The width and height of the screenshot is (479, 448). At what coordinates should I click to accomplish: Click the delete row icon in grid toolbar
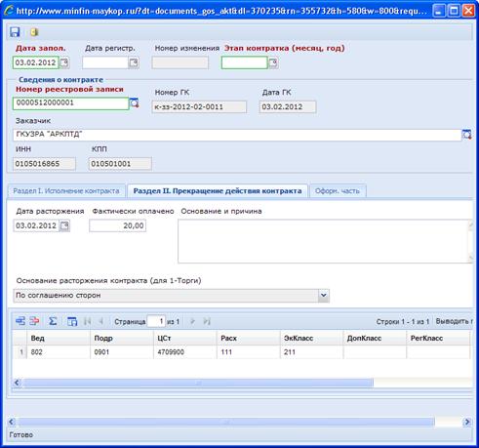pyautogui.click(x=34, y=321)
